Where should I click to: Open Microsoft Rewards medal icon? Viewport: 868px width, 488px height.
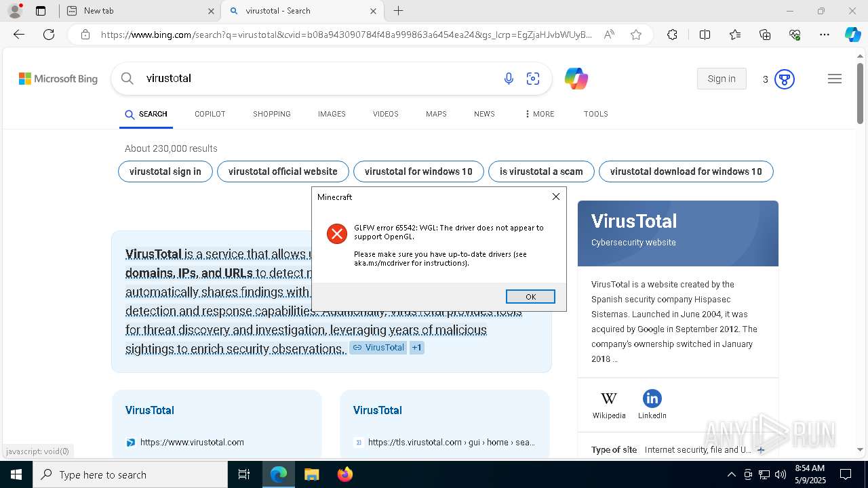(x=785, y=79)
